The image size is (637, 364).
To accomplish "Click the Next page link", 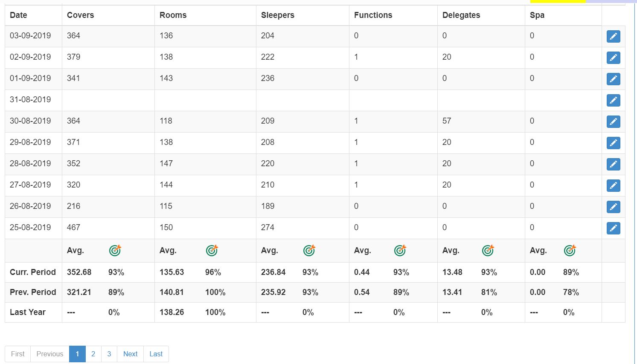I will pos(130,354).
